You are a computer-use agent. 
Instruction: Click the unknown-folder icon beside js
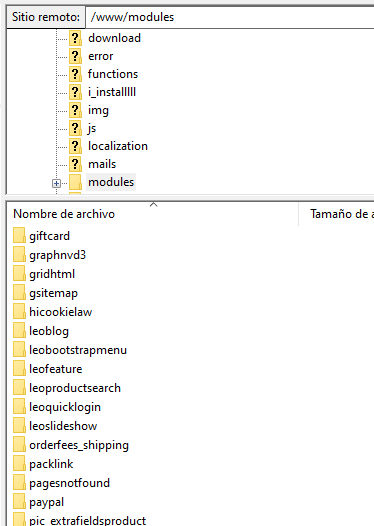click(75, 128)
